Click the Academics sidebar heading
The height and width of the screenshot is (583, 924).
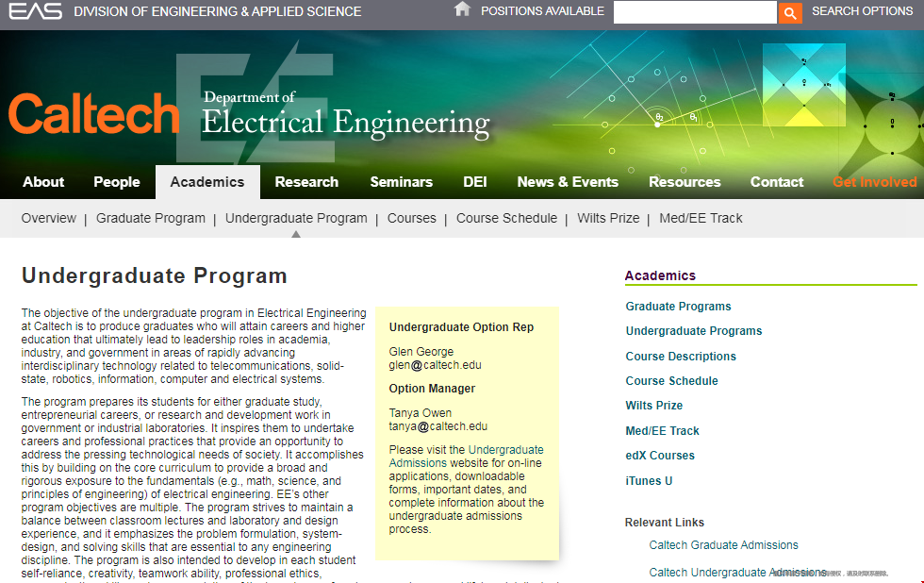660,275
